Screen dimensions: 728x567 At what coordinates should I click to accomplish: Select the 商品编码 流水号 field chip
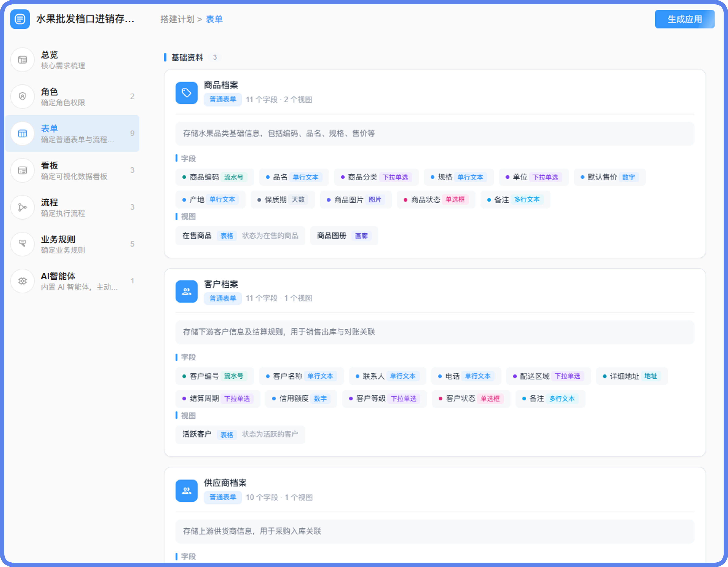click(215, 177)
